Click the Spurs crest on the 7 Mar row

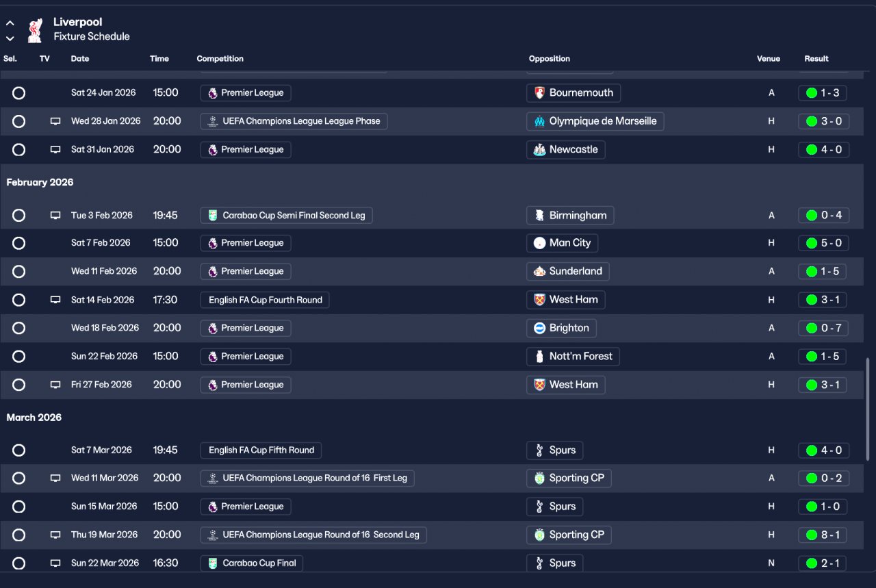[539, 450]
